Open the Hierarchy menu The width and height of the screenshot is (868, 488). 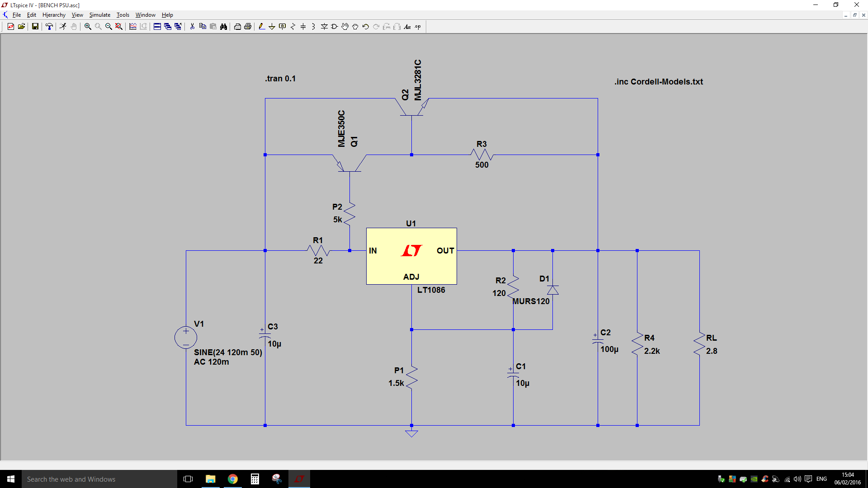54,15
